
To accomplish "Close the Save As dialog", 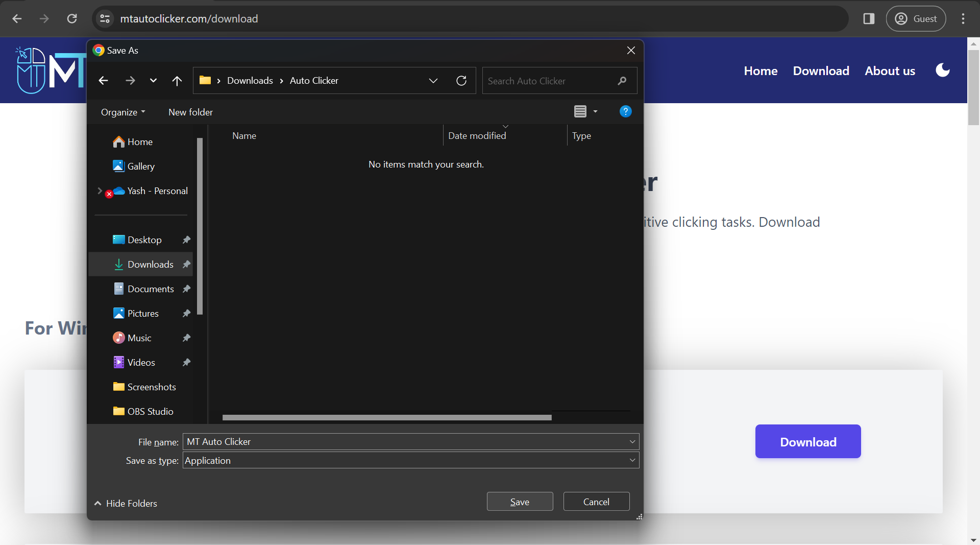I will (631, 50).
